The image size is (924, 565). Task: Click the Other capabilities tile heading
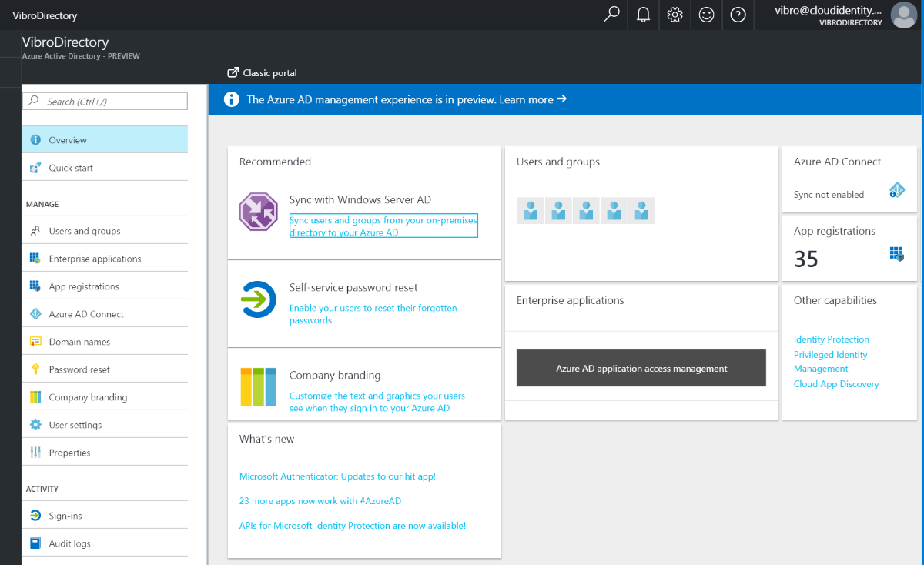pyautogui.click(x=835, y=300)
